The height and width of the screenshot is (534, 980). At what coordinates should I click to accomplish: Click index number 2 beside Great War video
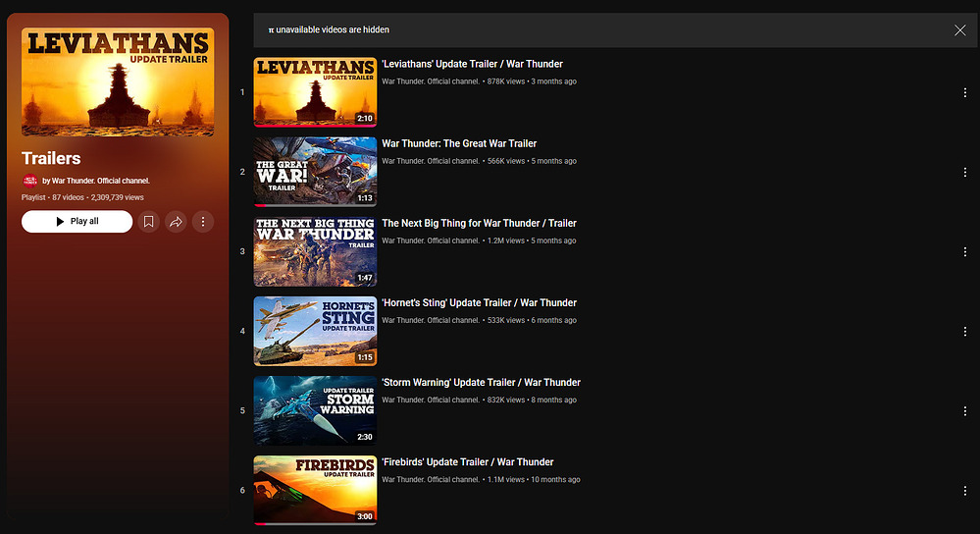pos(242,172)
